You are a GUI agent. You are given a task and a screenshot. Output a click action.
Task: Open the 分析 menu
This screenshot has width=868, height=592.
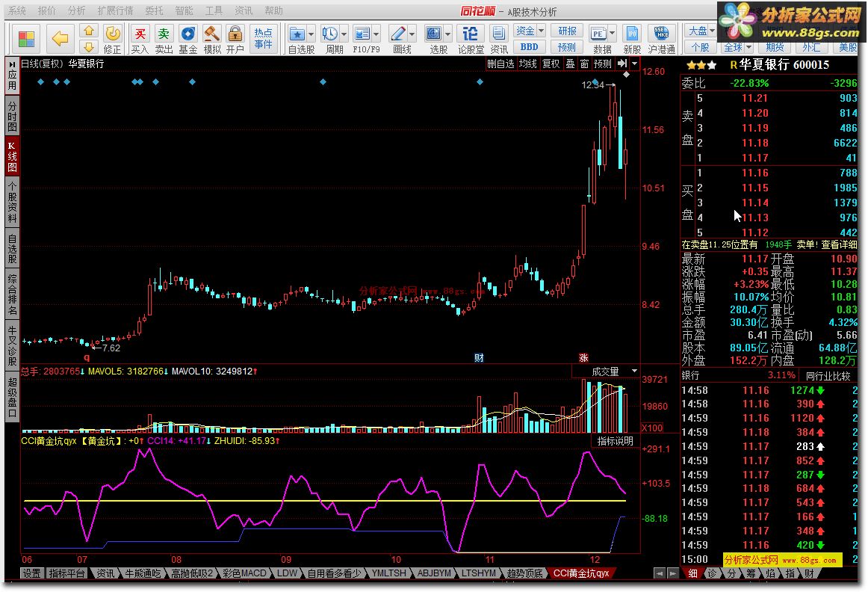[x=77, y=10]
